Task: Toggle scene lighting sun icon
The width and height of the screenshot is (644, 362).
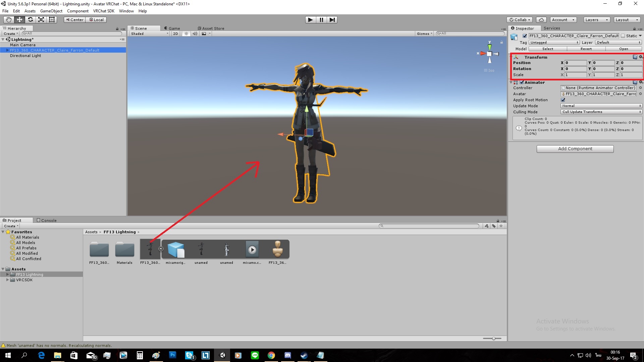Action: click(x=186, y=34)
